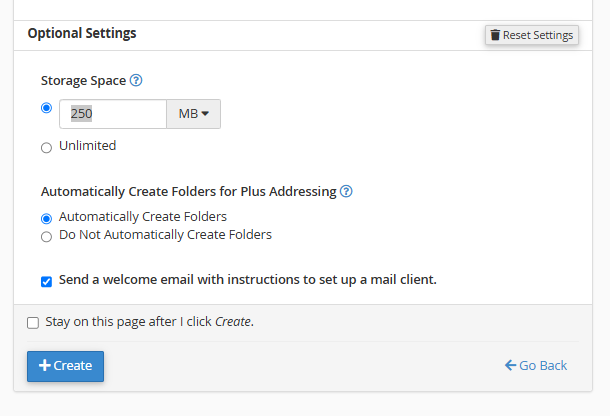This screenshot has width=610, height=416.
Task: Click the MB dropdown caret arrow
Action: pos(205,114)
